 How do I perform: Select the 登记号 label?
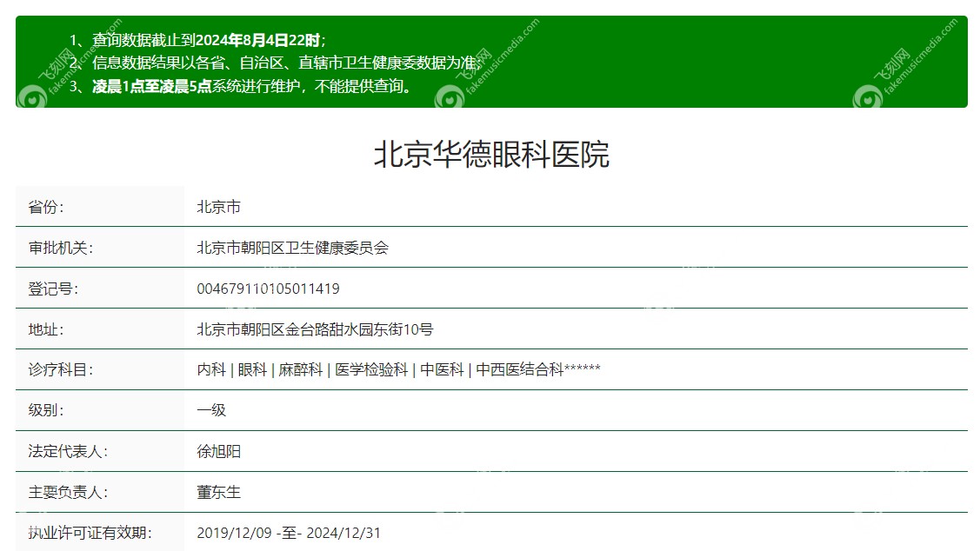53,289
